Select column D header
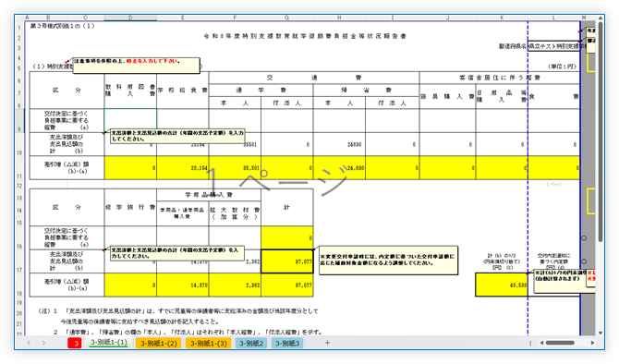The image size is (619, 364). coord(130,18)
